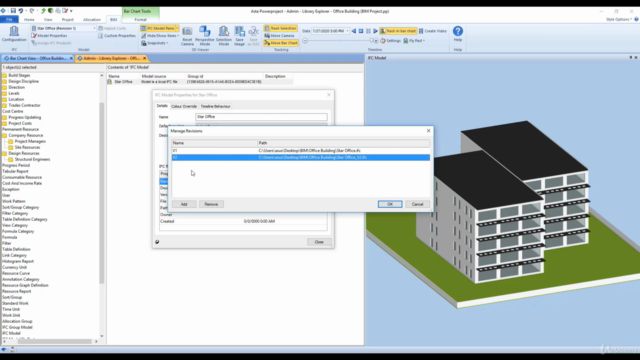This screenshot has width=640, height=360.
Task: Click the Redo icon in quick access toolbar
Action: tap(31, 11)
